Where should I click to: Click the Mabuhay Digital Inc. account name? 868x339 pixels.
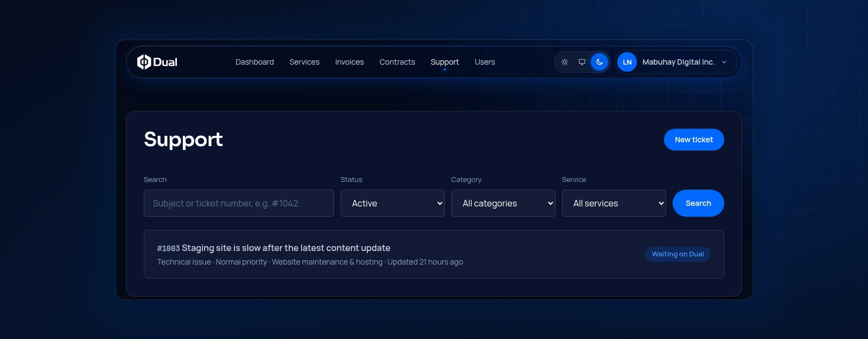tap(678, 62)
